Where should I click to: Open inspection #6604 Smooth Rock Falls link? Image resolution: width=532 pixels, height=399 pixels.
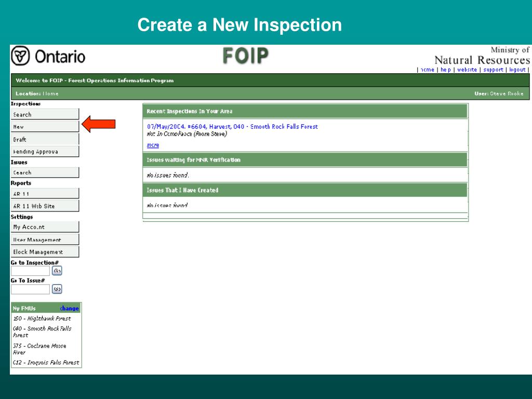[232, 127]
